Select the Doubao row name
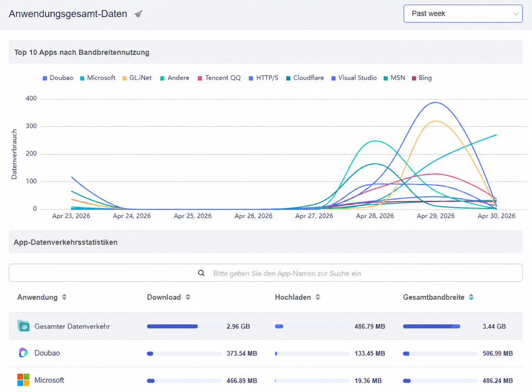Image resolution: width=532 pixels, height=392 pixels. tap(47, 353)
